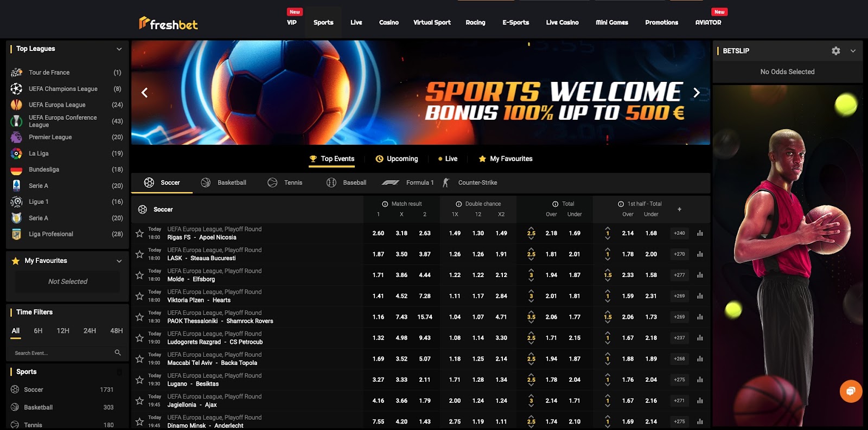
Task: Open betslip settings gear icon
Action: tap(836, 50)
